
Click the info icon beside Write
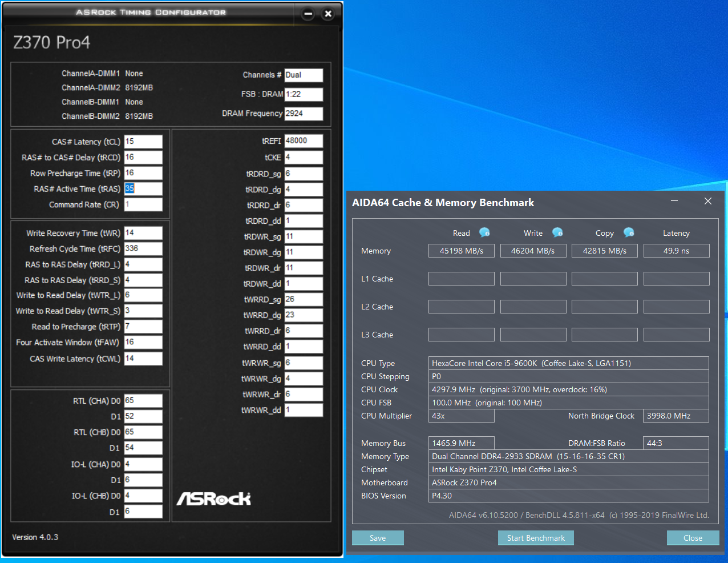[x=557, y=232]
